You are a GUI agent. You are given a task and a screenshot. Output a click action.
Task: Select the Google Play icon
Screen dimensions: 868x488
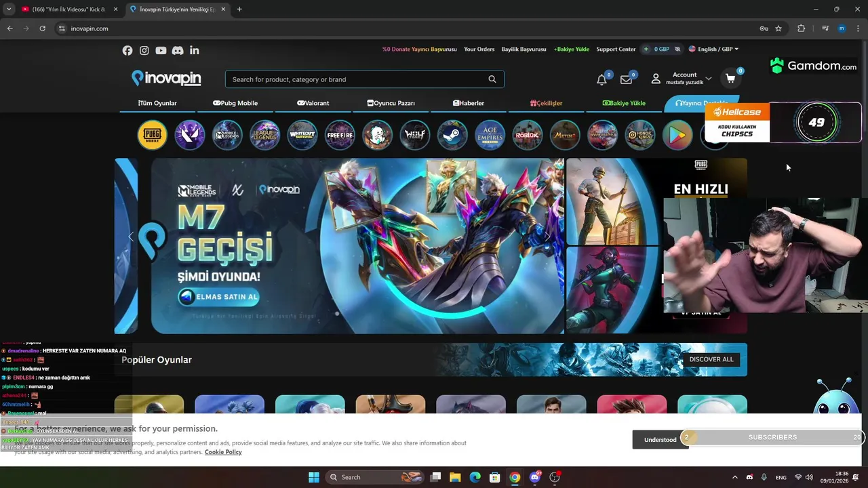pos(677,135)
